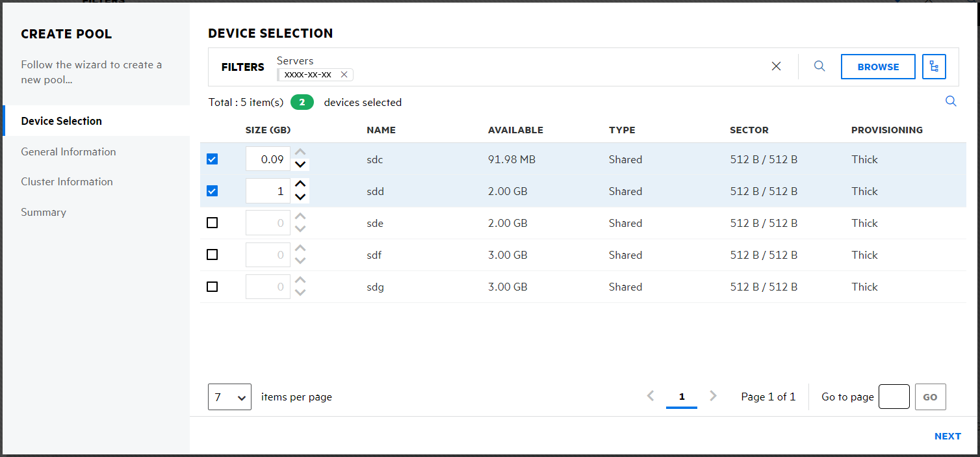Image resolution: width=980 pixels, height=457 pixels.
Task: Click NEXT to continue the wizard
Action: pos(948,436)
